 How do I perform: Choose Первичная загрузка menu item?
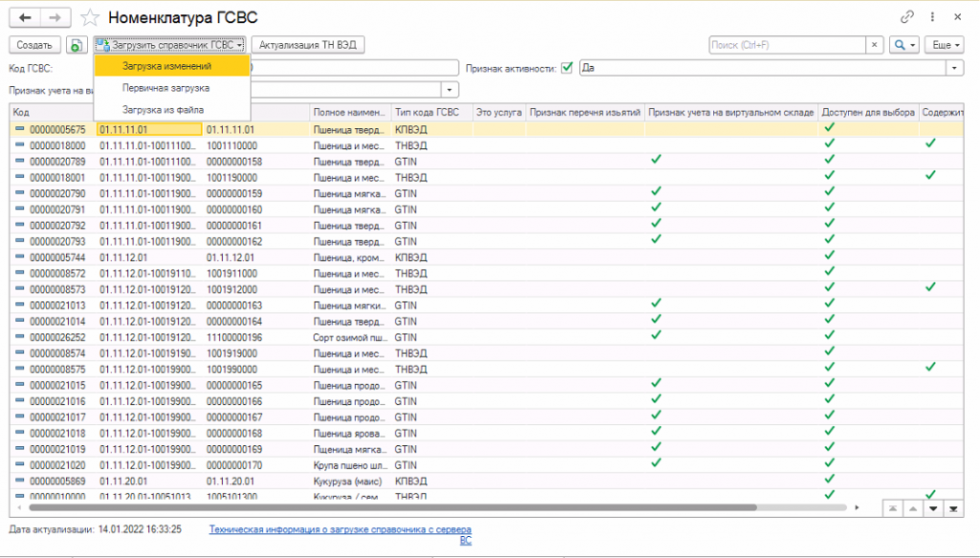166,87
